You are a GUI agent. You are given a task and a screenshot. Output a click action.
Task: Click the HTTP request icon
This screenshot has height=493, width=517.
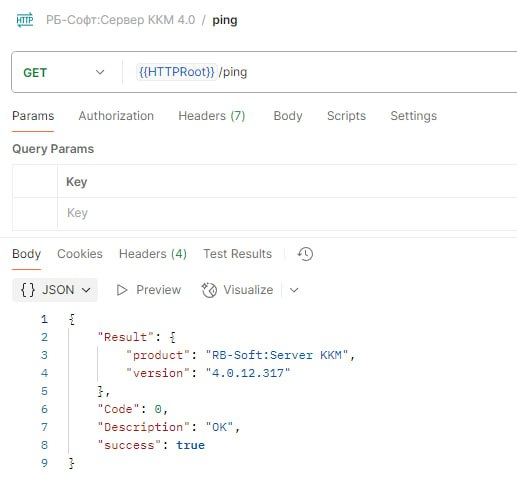25,20
